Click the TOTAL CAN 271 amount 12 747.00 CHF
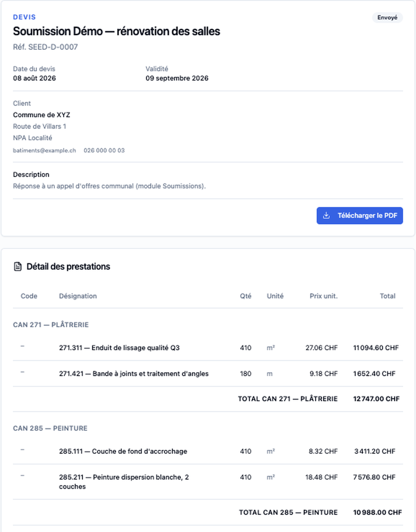The height and width of the screenshot is (532, 416). 376,399
